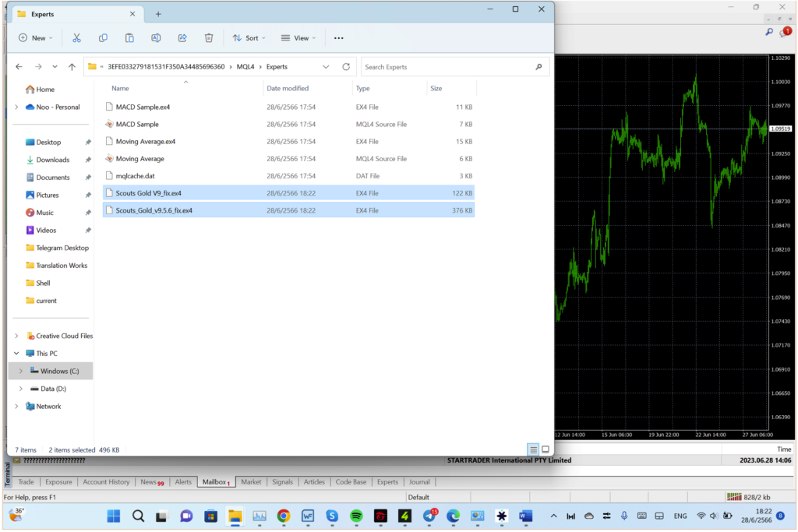Click the Cut icon in Explorer toolbar
Image resolution: width=798 pixels, height=532 pixels.
click(x=76, y=38)
